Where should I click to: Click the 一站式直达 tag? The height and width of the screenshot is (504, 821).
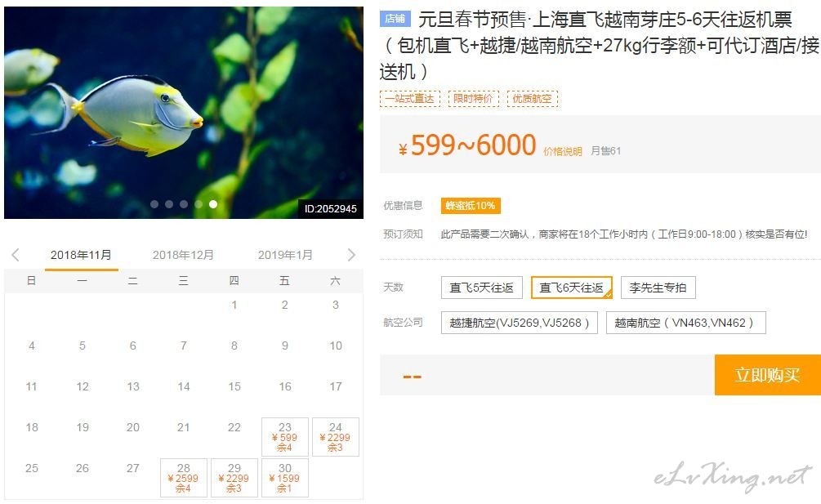(x=410, y=98)
